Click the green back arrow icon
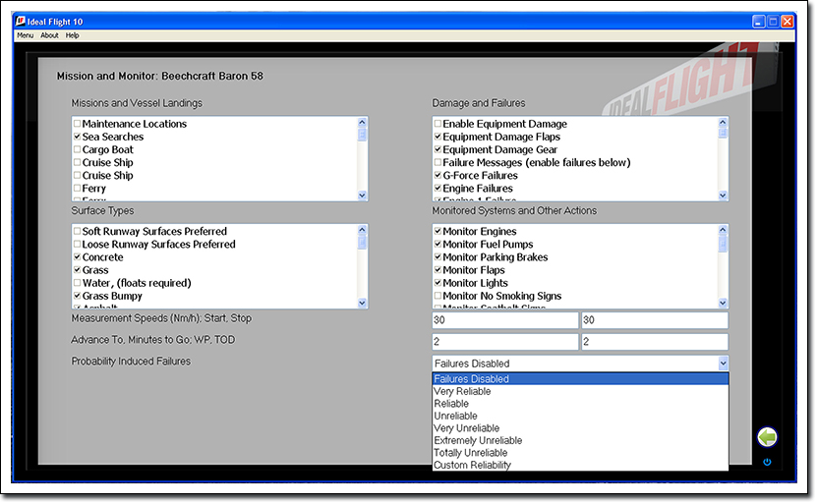This screenshot has height=504, width=818. pyautogui.click(x=767, y=437)
